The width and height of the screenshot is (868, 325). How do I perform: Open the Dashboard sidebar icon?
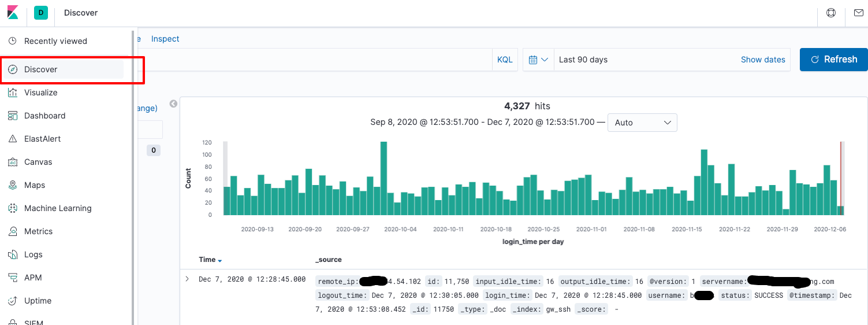(13, 116)
